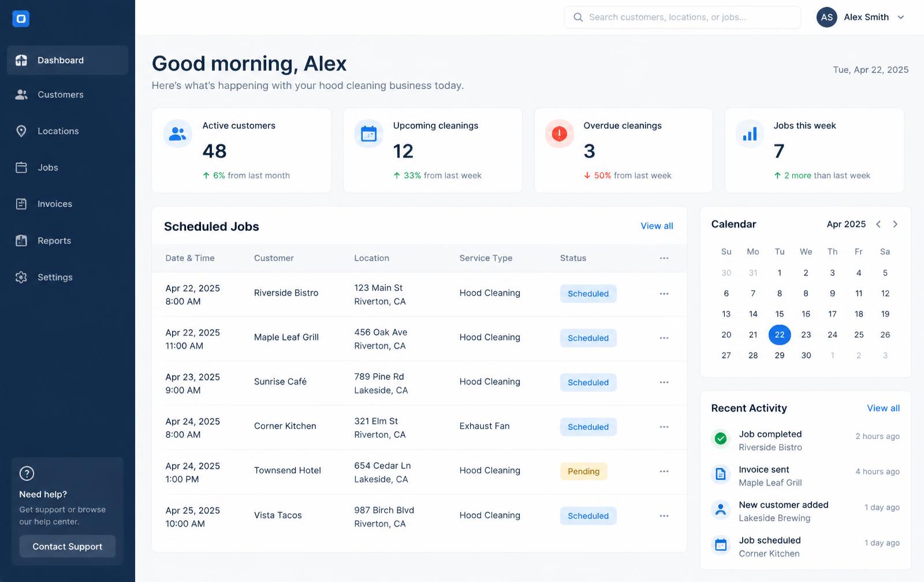Screen dimensions: 924x582
Task: Open options menu for Corner Kitchen row
Action: point(664,427)
